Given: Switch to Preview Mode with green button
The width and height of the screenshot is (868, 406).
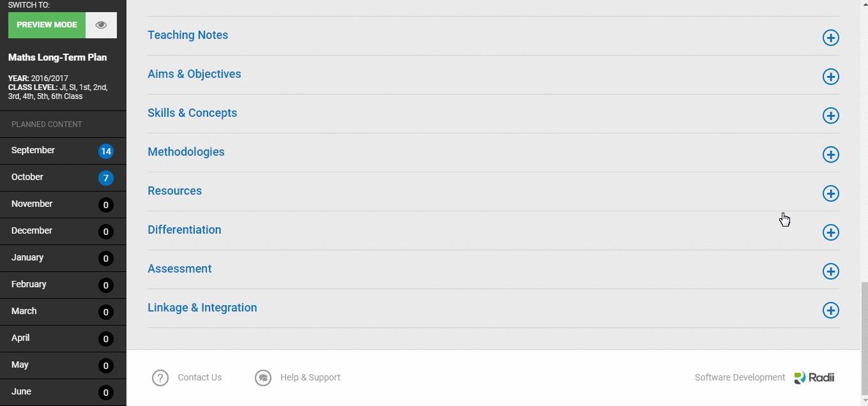Looking at the screenshot, I should (47, 25).
